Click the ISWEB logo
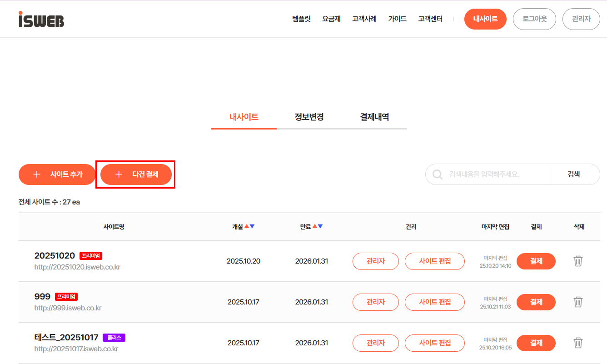This screenshot has height=364, width=607. (41, 19)
